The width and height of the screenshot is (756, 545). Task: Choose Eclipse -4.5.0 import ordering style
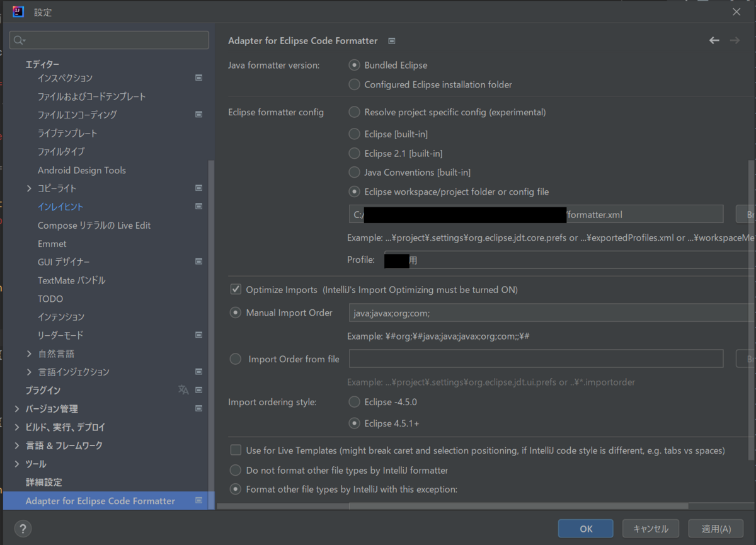355,401
